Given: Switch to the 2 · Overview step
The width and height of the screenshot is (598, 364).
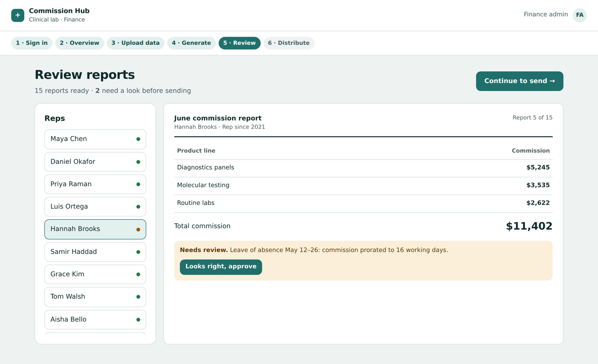Looking at the screenshot, I should pos(80,43).
